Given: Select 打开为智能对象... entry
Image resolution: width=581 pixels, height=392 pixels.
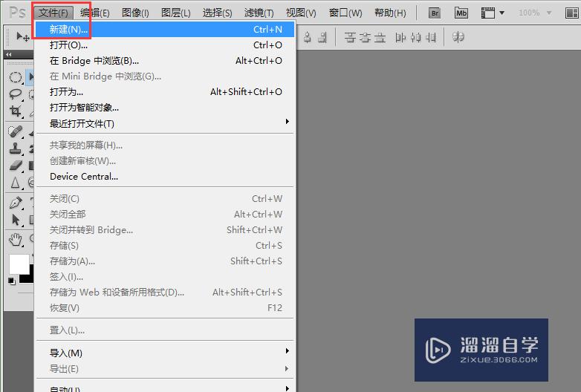Looking at the screenshot, I should click(x=165, y=108).
